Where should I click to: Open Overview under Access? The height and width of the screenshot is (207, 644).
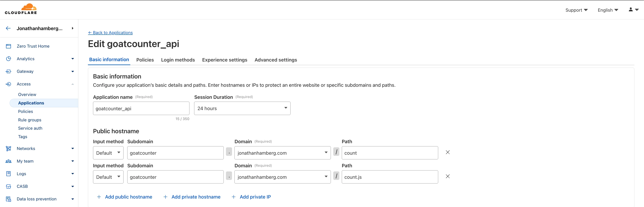tap(27, 95)
